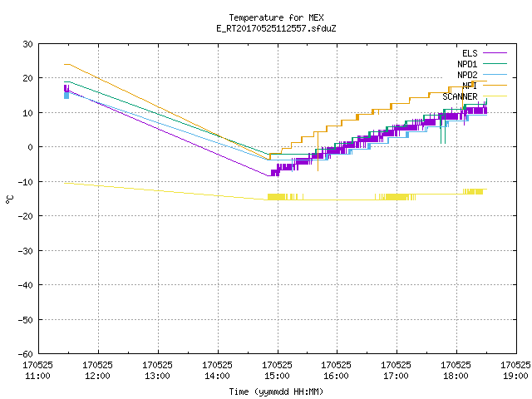Click the y-axis tick label 20
The image size is (532, 399).
(27, 78)
